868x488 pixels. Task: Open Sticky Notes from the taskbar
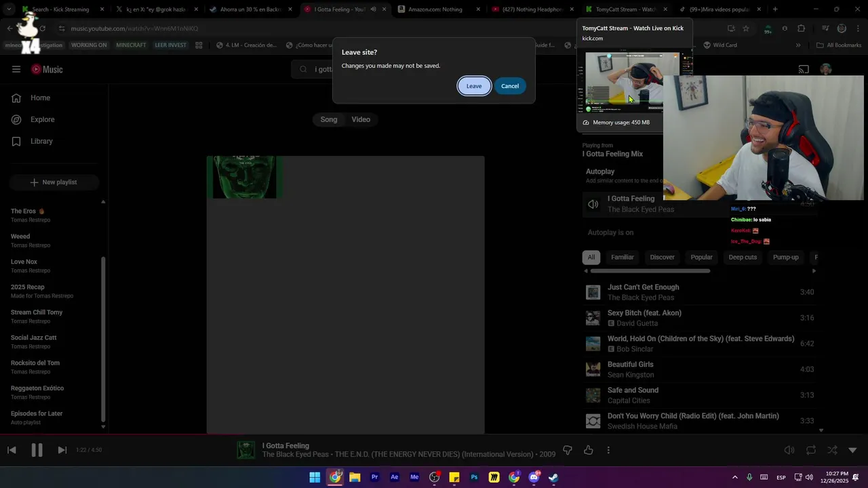tap(454, 477)
